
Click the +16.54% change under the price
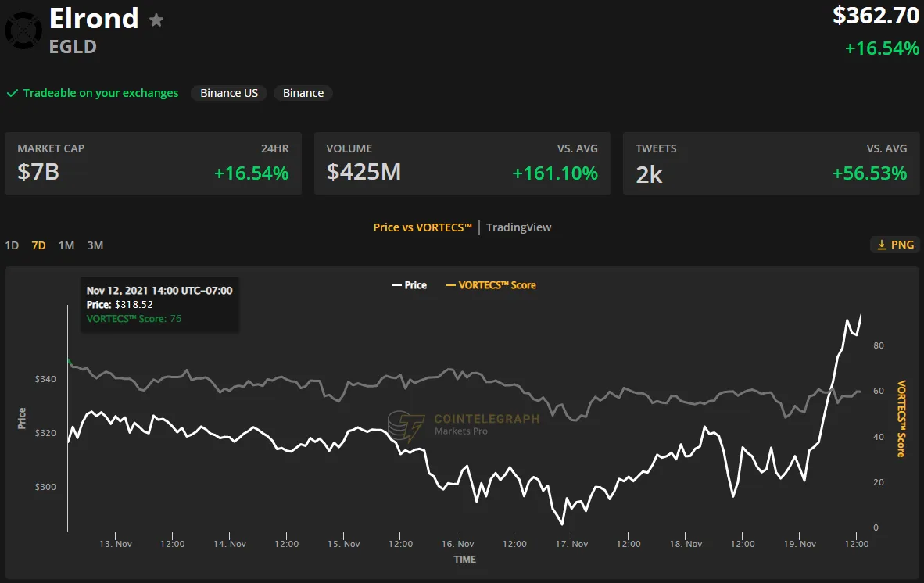tap(882, 48)
